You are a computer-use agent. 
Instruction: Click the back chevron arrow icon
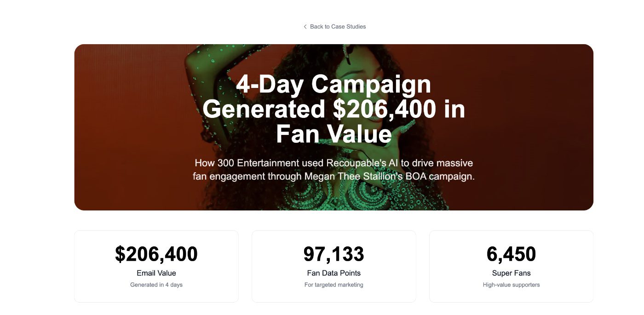(x=305, y=26)
